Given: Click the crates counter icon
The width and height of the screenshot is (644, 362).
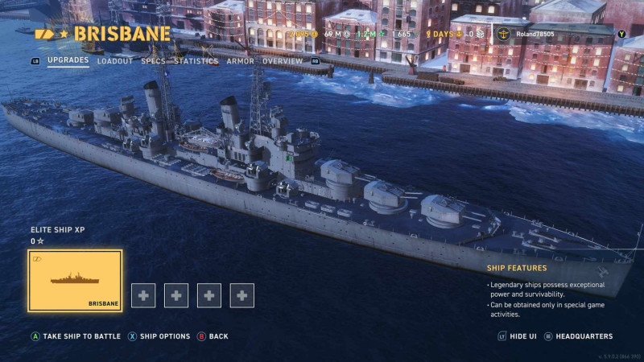Looking at the screenshot, I should coord(480,34).
